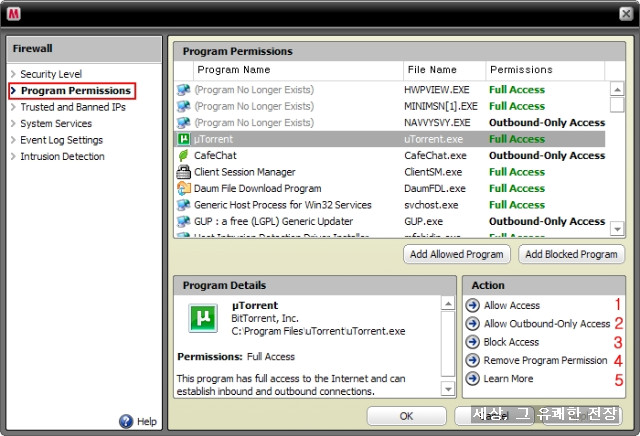
Task: Select Generic Host Process for Win32 Services
Action: [390, 205]
